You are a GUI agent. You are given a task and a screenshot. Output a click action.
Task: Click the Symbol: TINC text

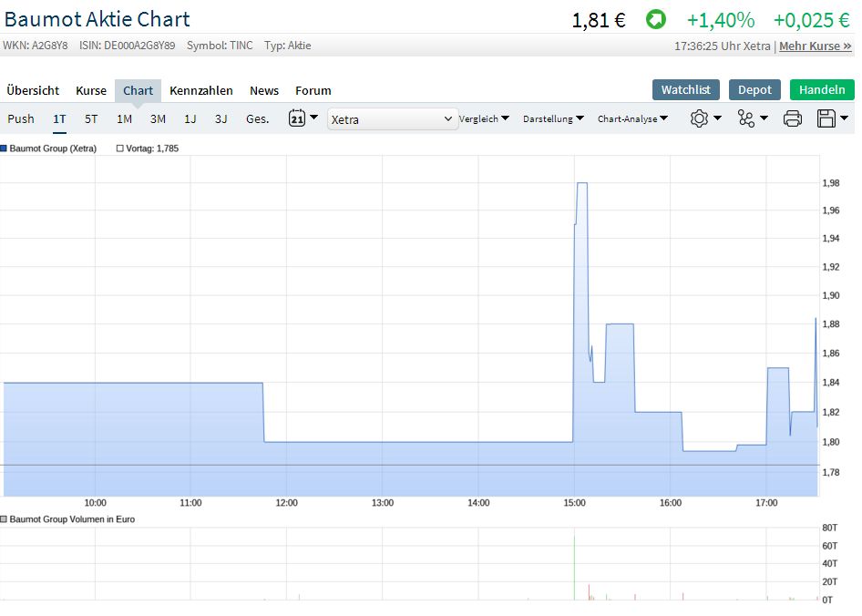(220, 46)
